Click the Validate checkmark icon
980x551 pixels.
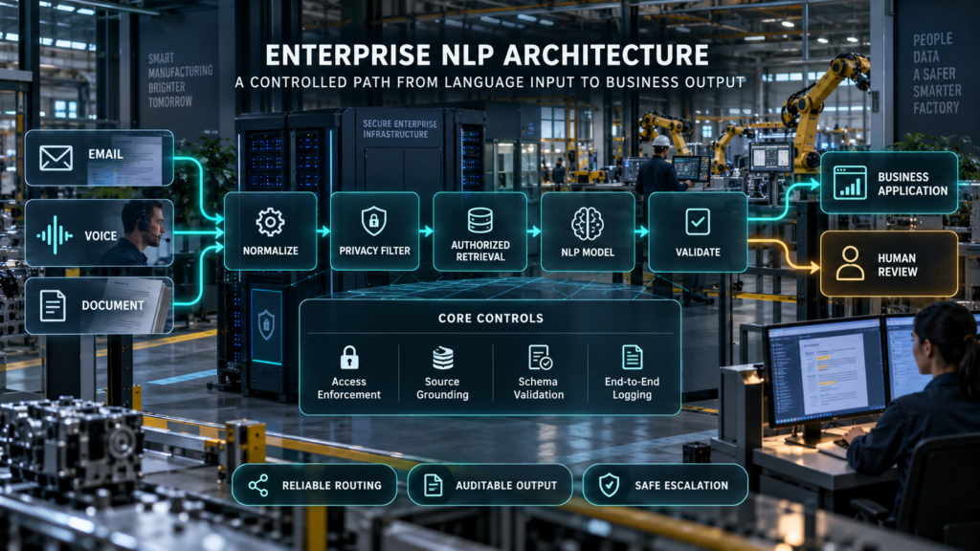coord(698,222)
